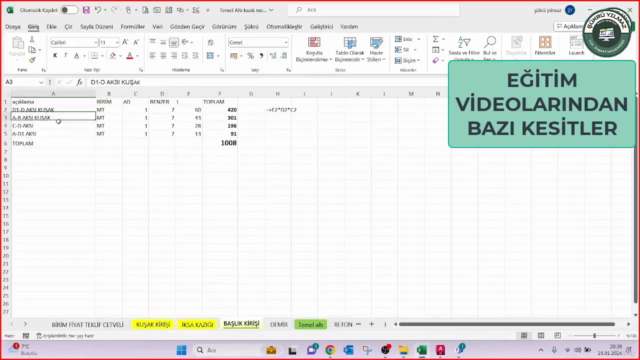Open Hücre Stilleri cell styles

[x=376, y=49]
